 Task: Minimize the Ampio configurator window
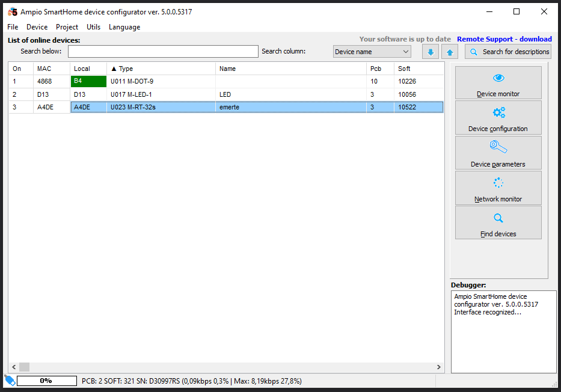point(489,12)
